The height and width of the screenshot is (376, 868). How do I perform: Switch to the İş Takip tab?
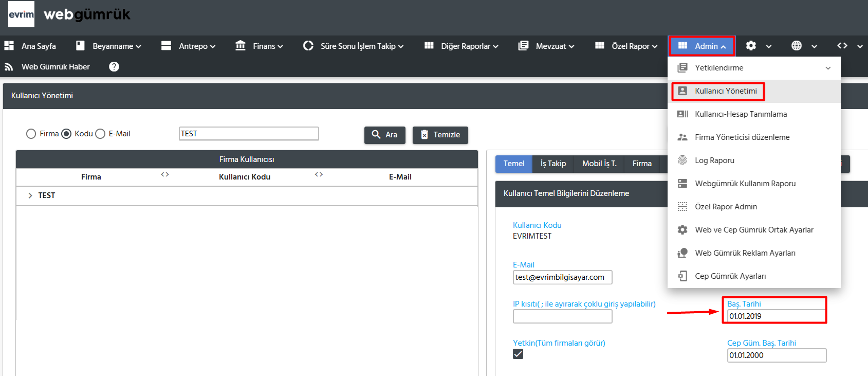click(553, 164)
